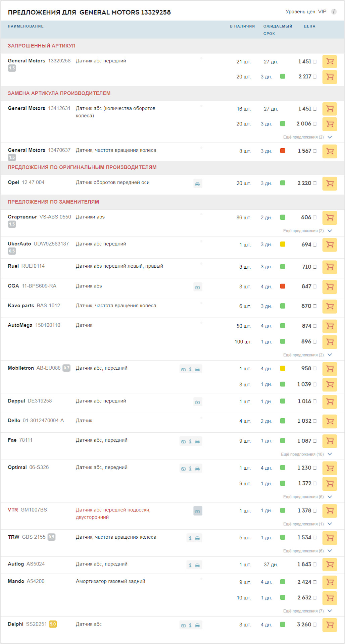This screenshot has width=345, height=644.
Task: Add TRW GBS 2155 to cart
Action: [330, 538]
